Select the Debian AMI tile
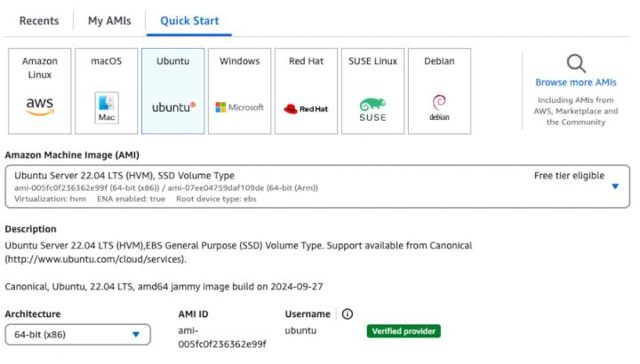640x364 pixels. [440, 91]
